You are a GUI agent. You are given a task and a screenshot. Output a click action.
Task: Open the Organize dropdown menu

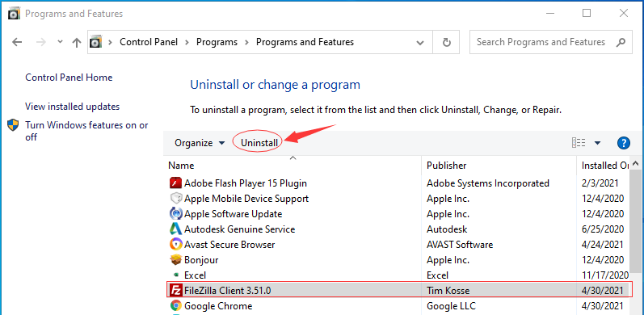click(x=200, y=143)
